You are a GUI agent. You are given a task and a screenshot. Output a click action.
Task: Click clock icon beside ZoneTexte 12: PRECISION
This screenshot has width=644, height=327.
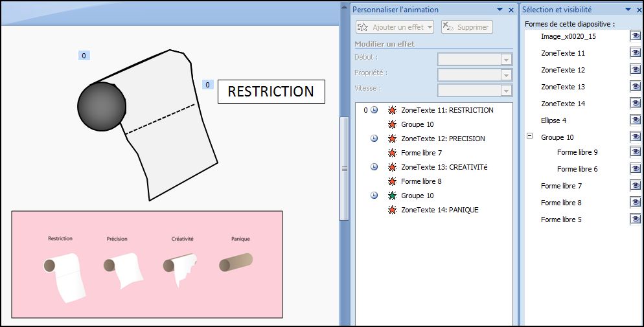pyautogui.click(x=374, y=139)
